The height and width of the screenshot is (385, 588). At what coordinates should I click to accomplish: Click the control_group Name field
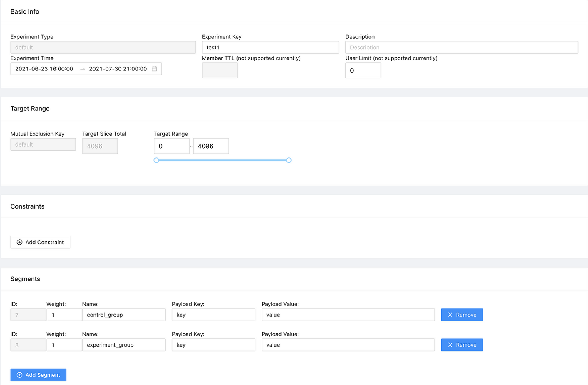pyautogui.click(x=123, y=315)
